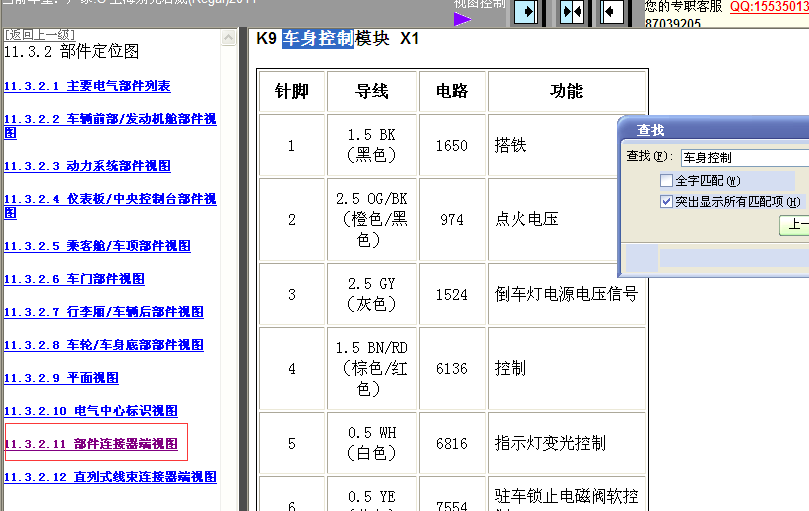809x511 pixels.
Task: Click the QQ customer service number link
Action: 769,7
